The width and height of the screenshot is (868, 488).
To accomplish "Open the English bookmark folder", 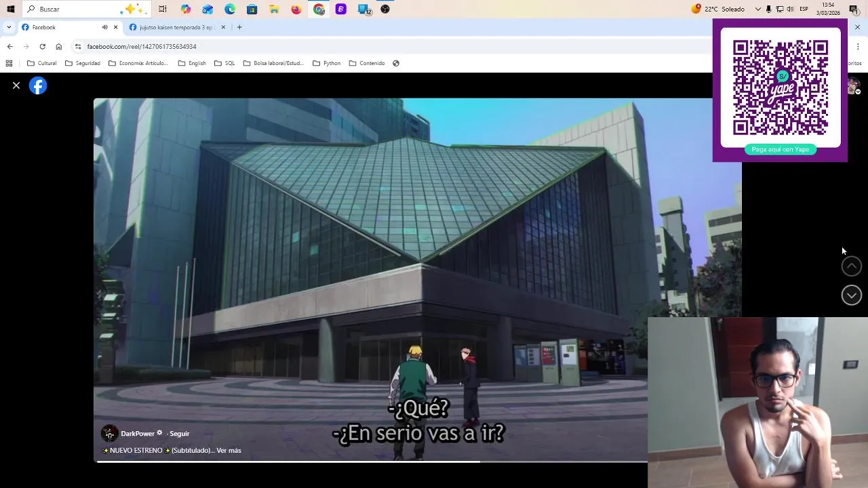I will (x=192, y=63).
